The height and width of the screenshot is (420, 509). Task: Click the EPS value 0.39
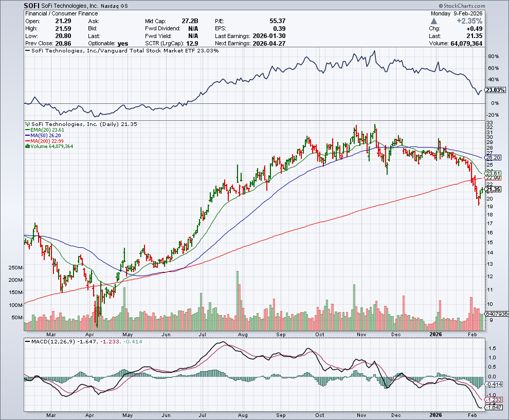[280, 28]
